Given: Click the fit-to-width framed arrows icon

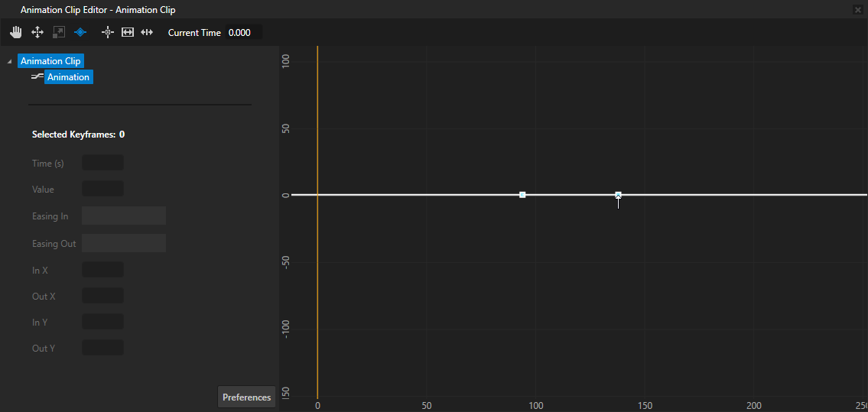Looking at the screenshot, I should 128,32.
